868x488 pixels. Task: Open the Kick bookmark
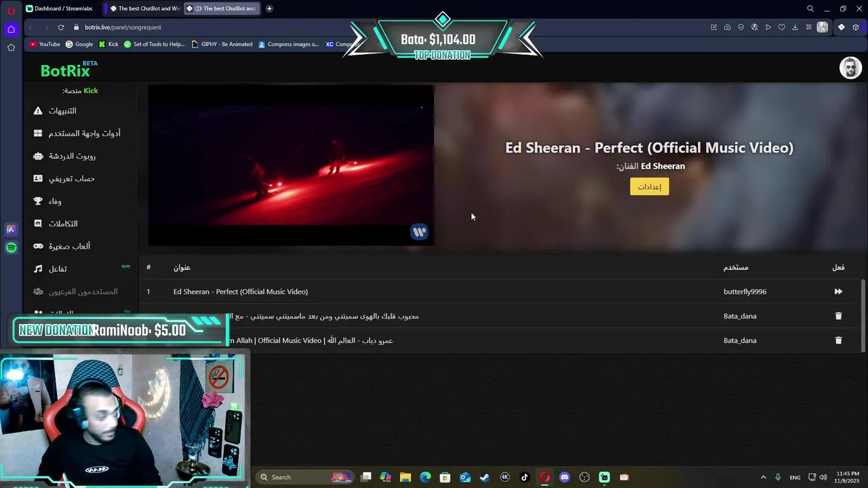(x=108, y=44)
